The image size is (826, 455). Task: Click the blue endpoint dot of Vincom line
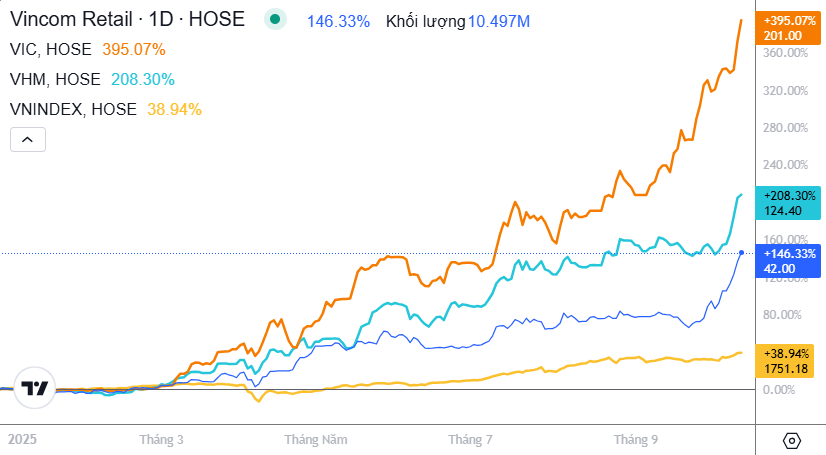[x=741, y=253]
